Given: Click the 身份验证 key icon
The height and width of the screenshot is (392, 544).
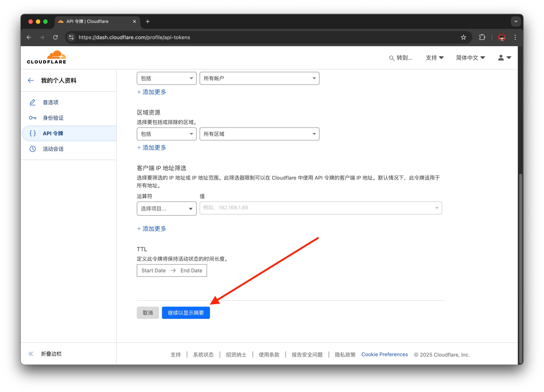Looking at the screenshot, I should point(32,118).
